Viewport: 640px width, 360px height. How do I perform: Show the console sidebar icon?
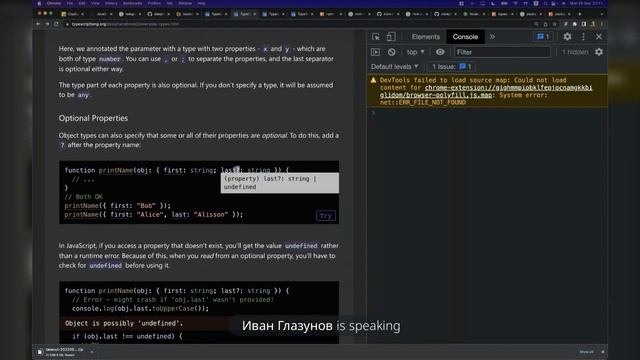click(x=376, y=52)
